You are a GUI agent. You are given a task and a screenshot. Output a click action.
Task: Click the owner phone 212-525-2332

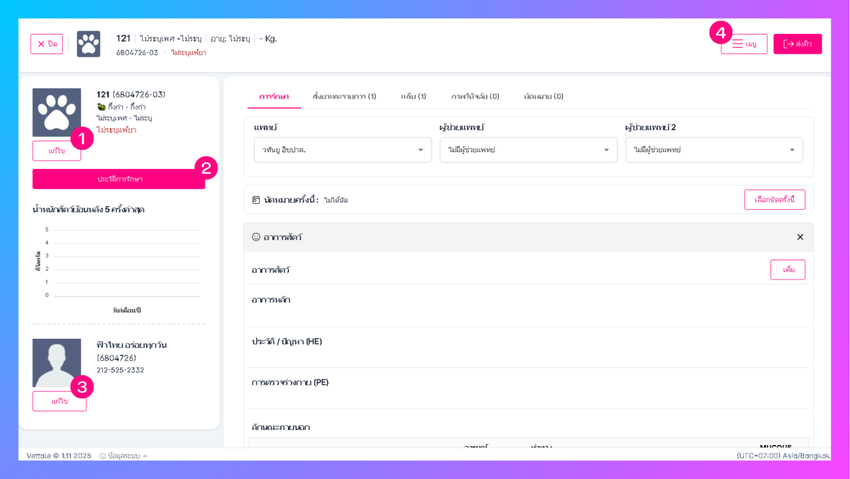[x=120, y=370]
